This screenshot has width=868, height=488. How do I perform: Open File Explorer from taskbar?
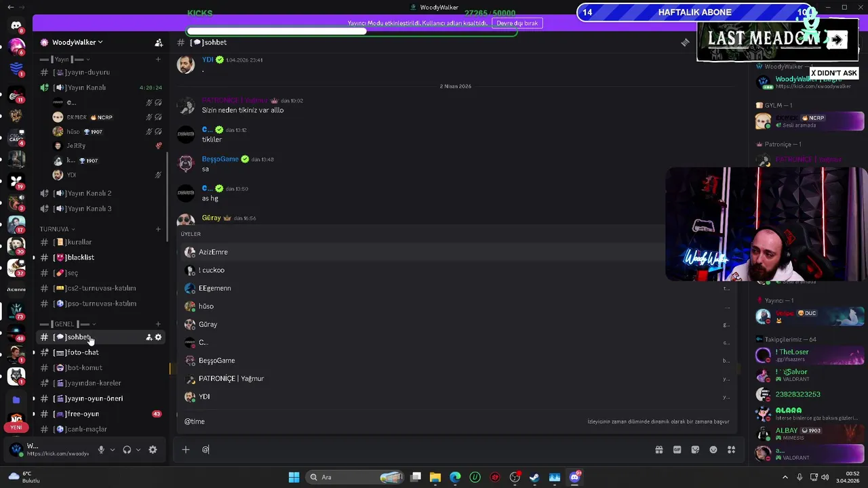(435, 477)
